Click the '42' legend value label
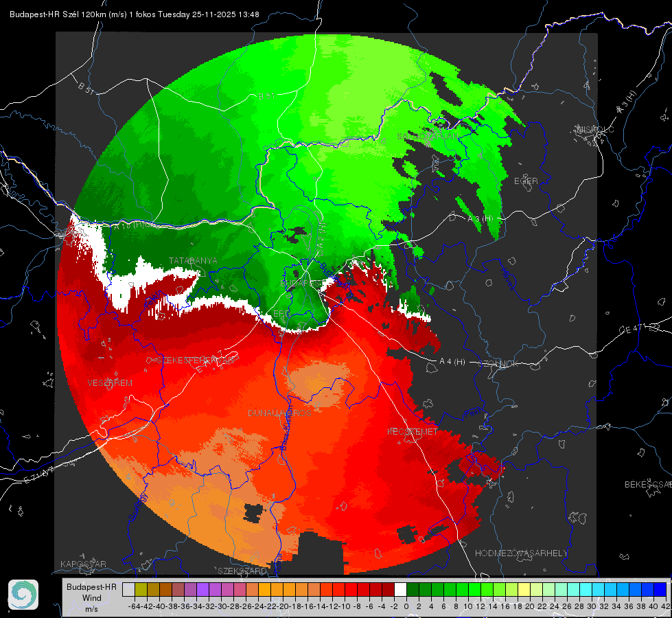Viewport: 672px width, 618px height. click(666, 606)
